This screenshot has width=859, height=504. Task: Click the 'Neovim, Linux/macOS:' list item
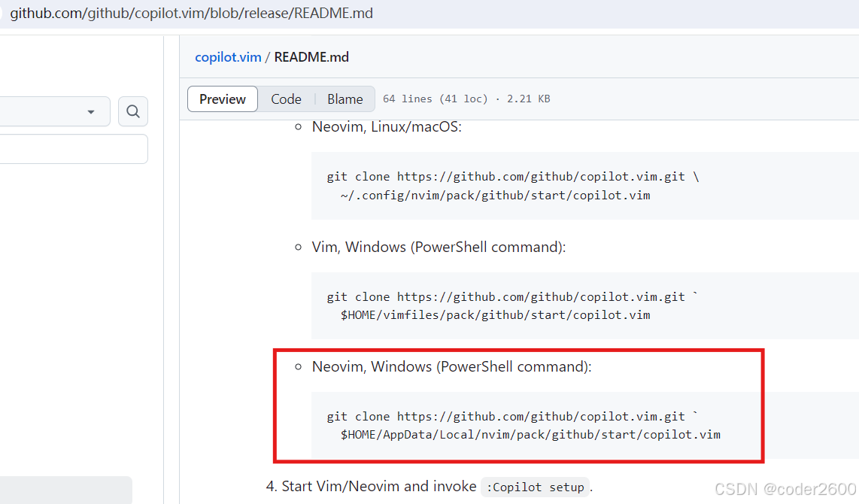pyautogui.click(x=387, y=126)
